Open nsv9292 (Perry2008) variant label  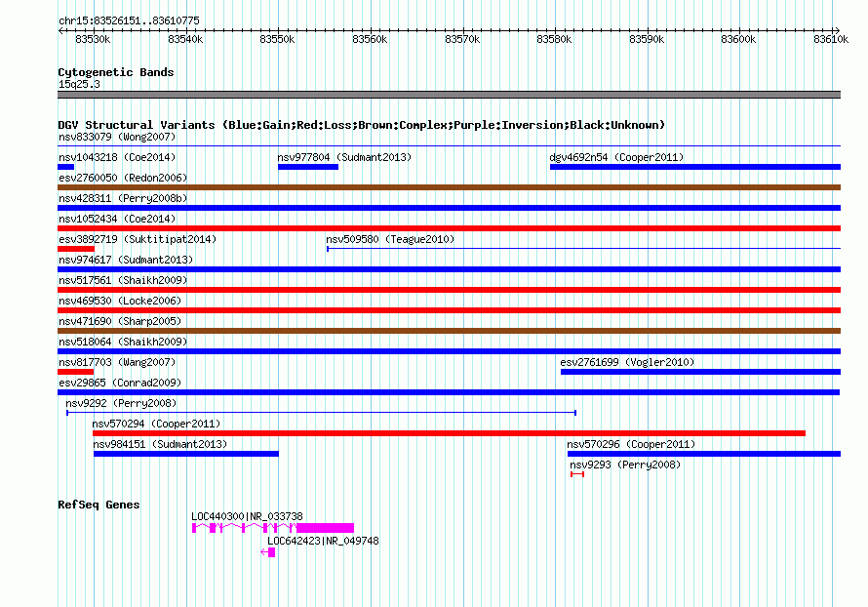[121, 403]
